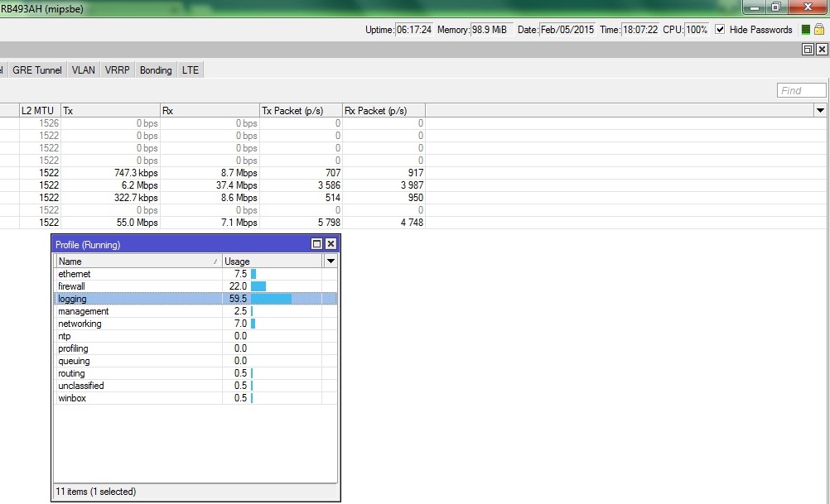Select the routing profile row
This screenshot has width=830, height=504.
click(195, 373)
